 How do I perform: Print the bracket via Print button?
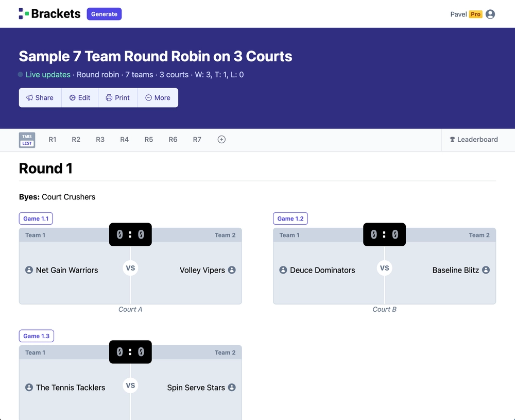[118, 97]
